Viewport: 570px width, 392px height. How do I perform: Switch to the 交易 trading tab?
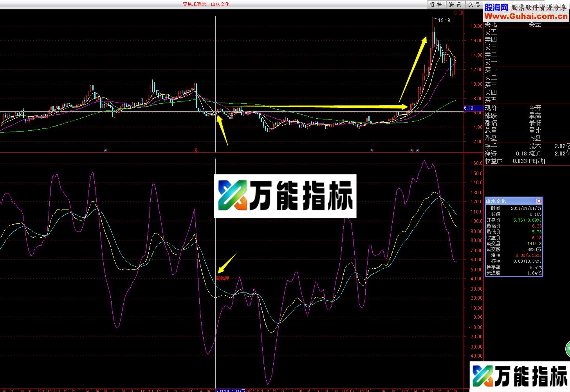pyautogui.click(x=474, y=4)
